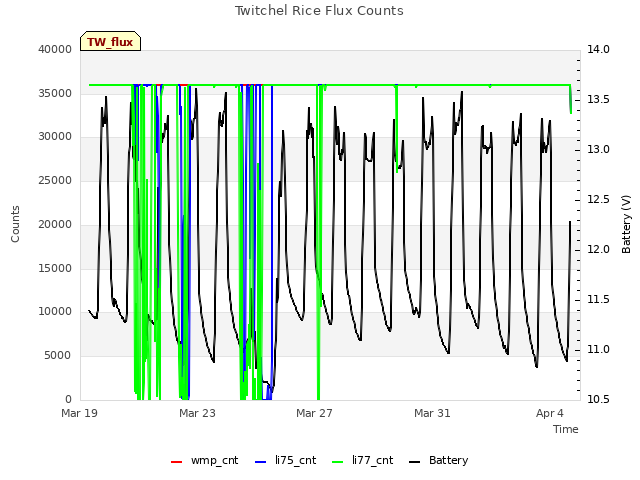Click the 13.5 battery tick label
Viewport: 640px width, 480px height.
pyautogui.click(x=598, y=100)
